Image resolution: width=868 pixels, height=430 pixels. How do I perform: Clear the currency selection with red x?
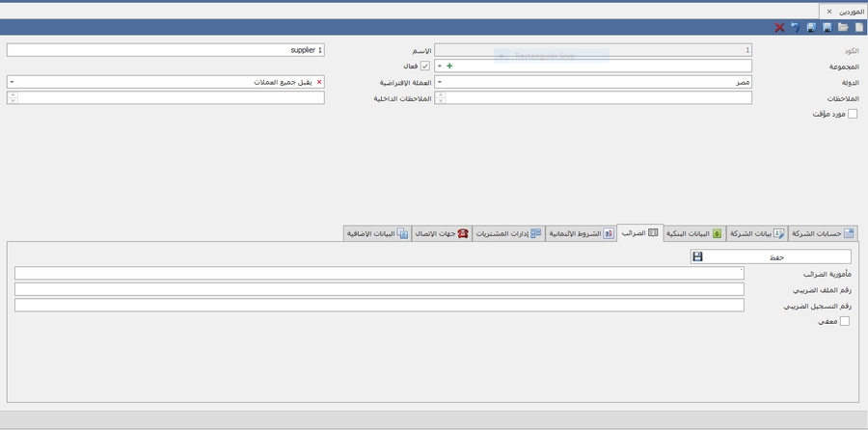(320, 83)
